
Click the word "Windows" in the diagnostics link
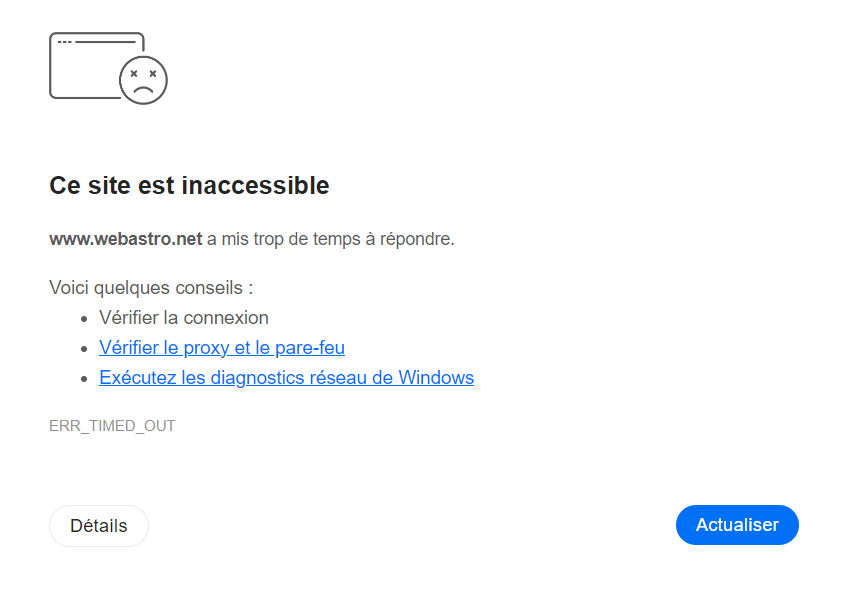coord(436,378)
